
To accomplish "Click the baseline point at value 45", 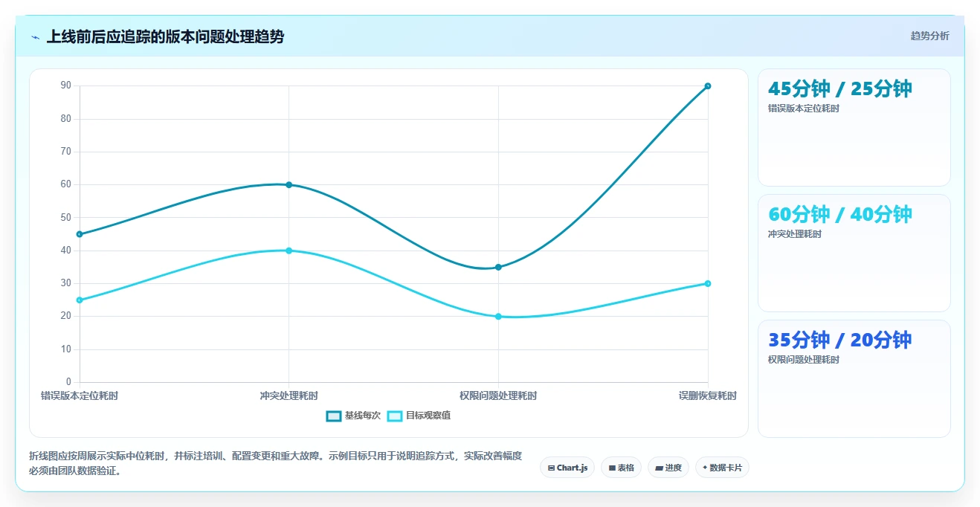I will pos(80,234).
